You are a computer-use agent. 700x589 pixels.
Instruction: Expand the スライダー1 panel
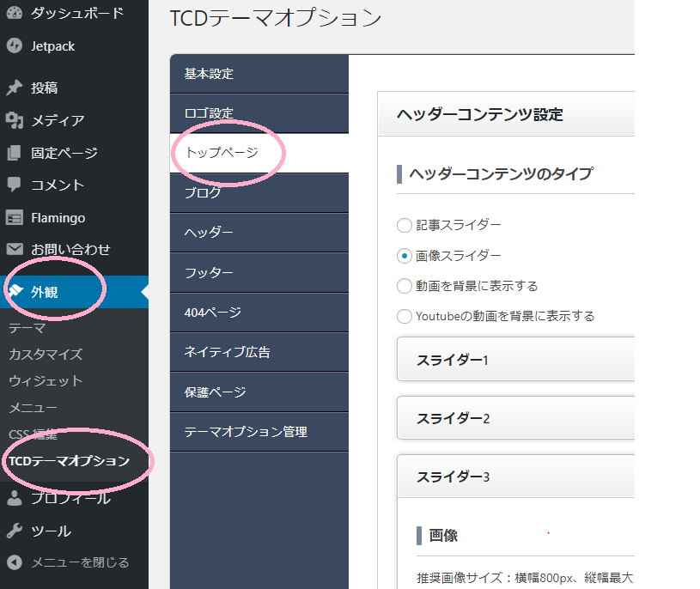click(x=515, y=359)
